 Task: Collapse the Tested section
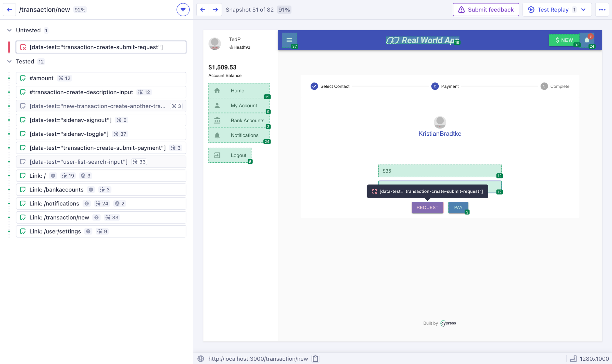click(x=9, y=61)
